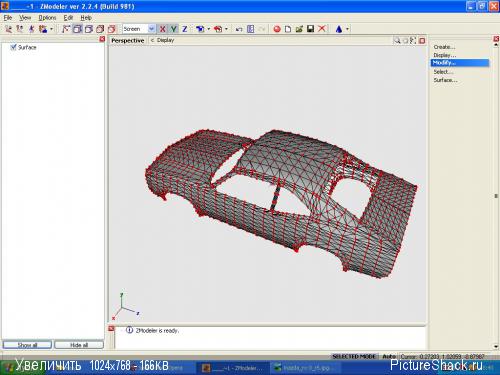
Task: Maximize viewport with the red square icon
Action: pos(422,41)
